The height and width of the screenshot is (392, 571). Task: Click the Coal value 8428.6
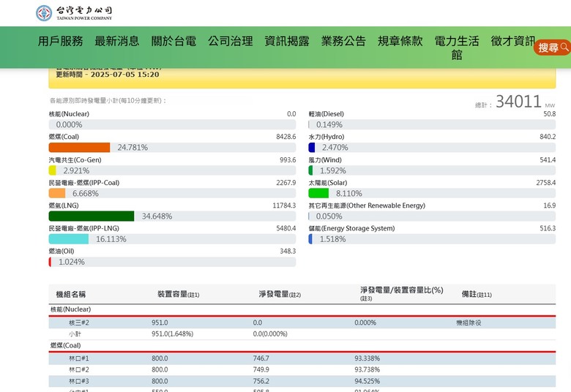[285, 137]
